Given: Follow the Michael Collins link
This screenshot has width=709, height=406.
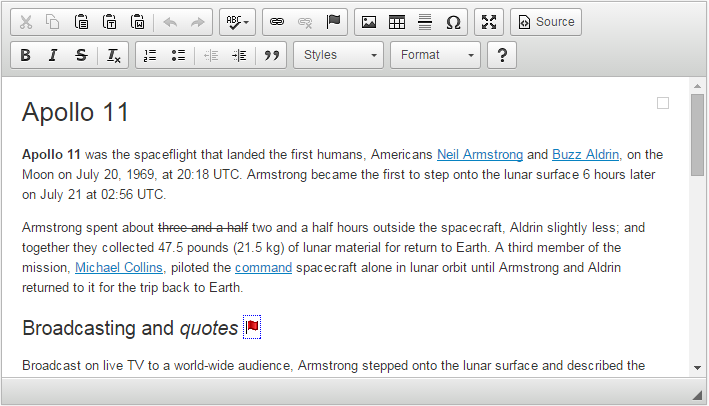Looking at the screenshot, I should point(118,268).
